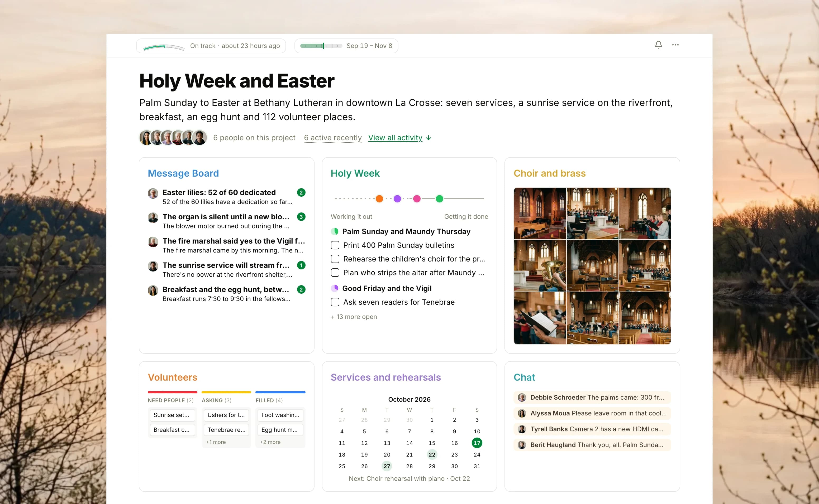Click green unread badge on Easter lilies message
Image resolution: width=819 pixels, height=504 pixels.
(x=301, y=193)
